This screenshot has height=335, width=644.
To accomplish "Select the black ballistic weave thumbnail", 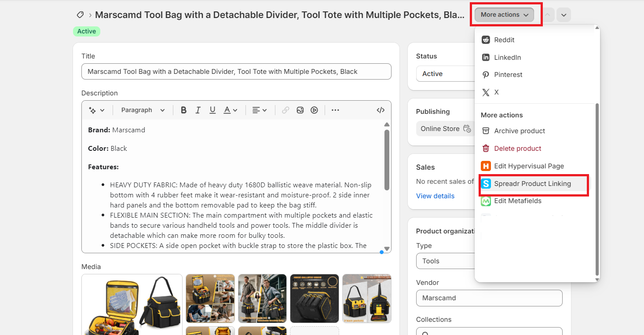I will 315,299.
